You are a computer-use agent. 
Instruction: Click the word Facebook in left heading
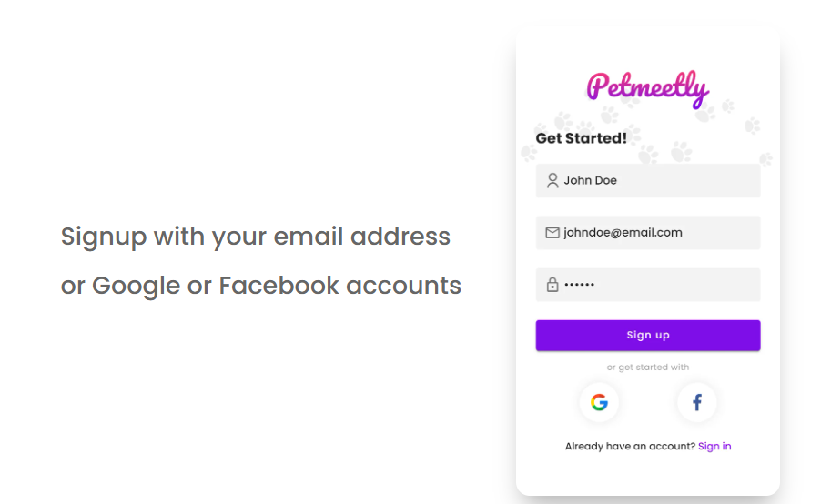[x=279, y=286]
